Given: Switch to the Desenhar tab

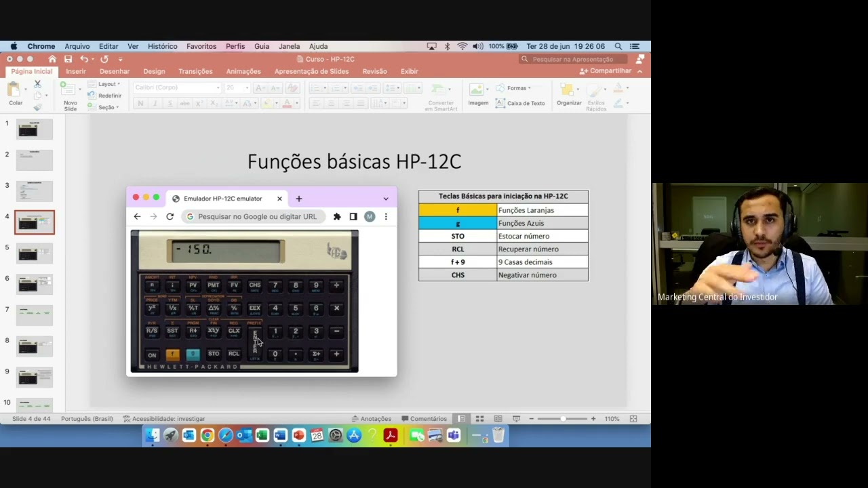Looking at the screenshot, I should click(x=115, y=71).
